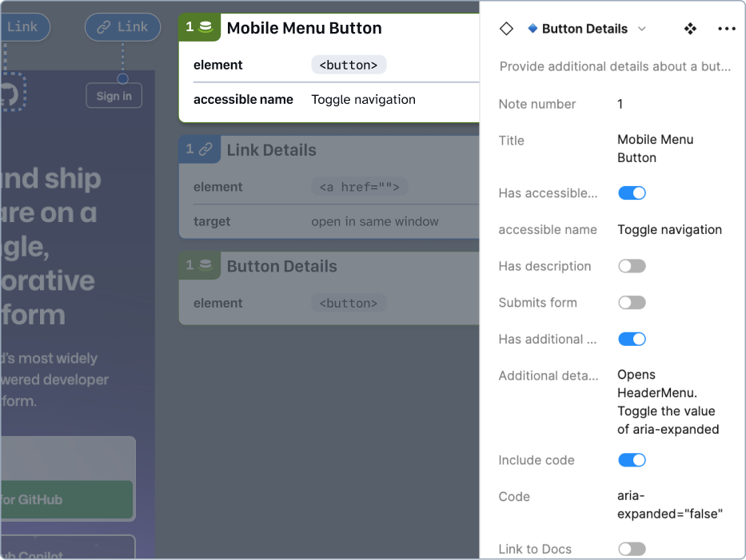Open the three-dots more options menu

727,29
